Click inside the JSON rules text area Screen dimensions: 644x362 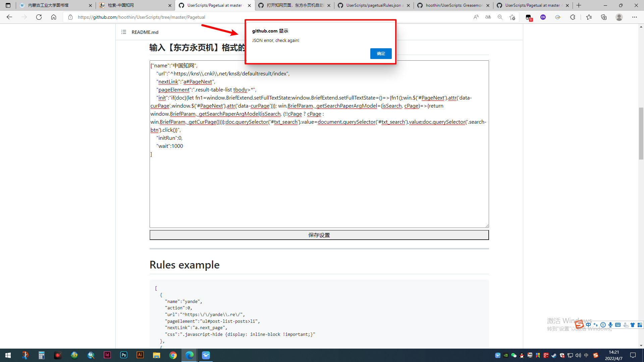[319, 188]
